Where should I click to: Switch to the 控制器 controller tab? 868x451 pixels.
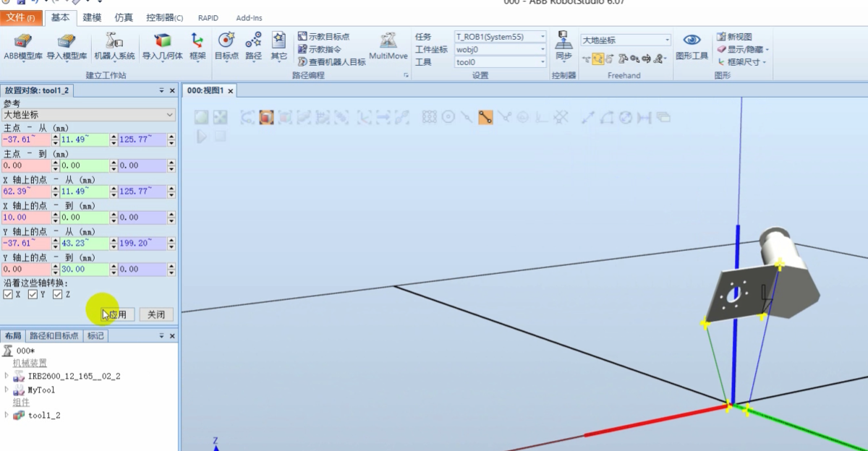click(x=164, y=17)
